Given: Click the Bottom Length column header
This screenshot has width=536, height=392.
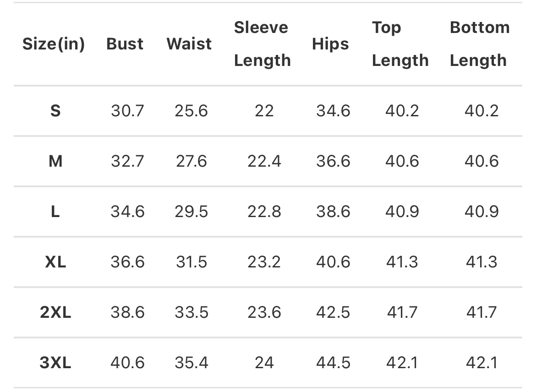Looking at the screenshot, I should (480, 44).
